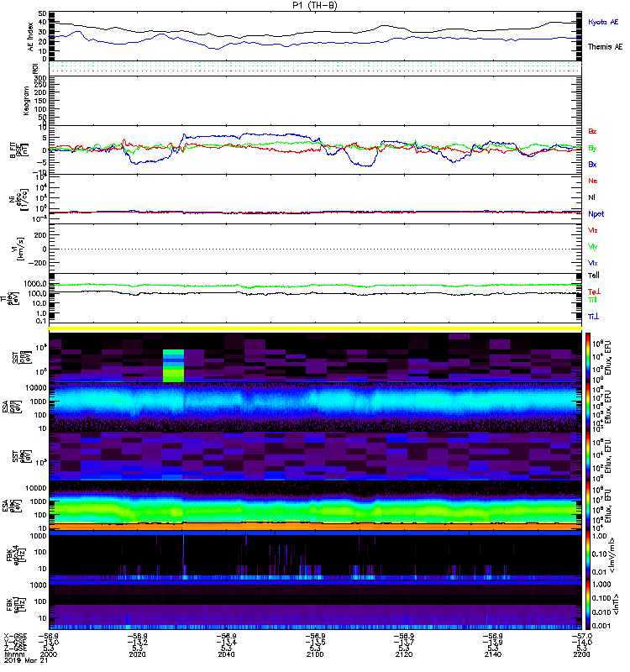The image size is (630, 672).
Task: Click the hhmm row label
Action: point(14,654)
